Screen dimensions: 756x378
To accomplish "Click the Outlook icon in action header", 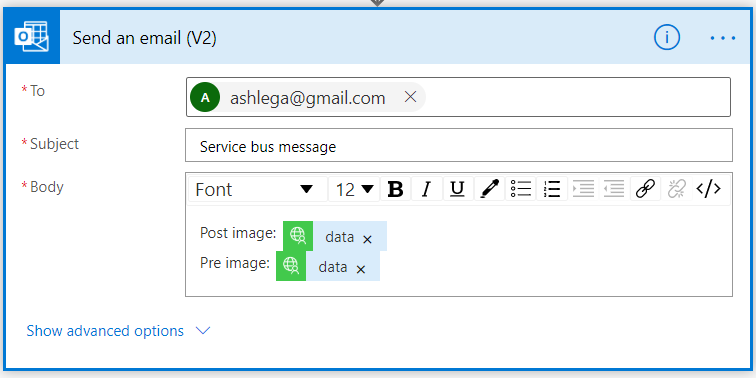I will 32,37.
